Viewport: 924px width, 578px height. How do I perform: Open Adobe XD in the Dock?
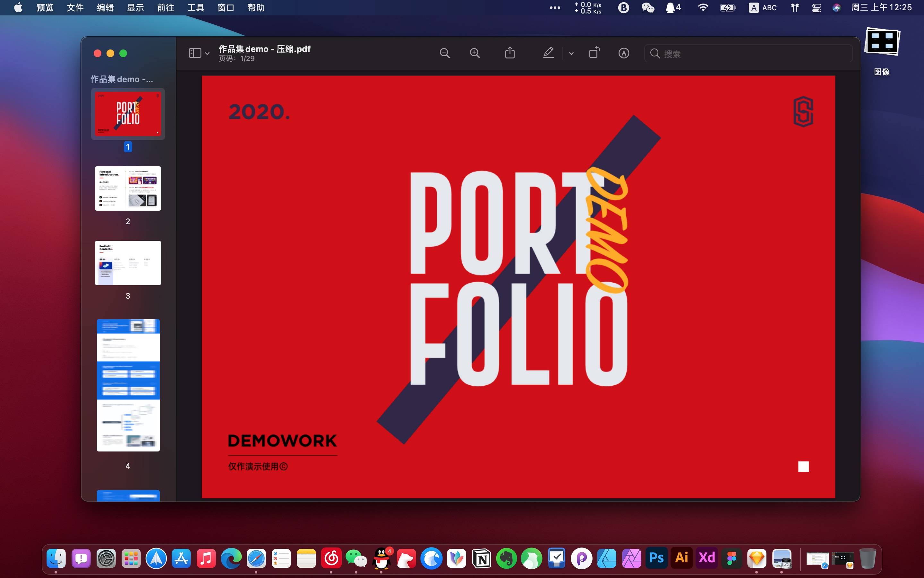point(707,558)
